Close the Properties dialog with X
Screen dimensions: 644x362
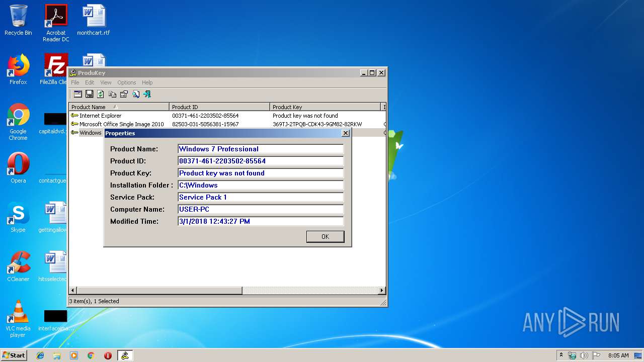tap(345, 133)
